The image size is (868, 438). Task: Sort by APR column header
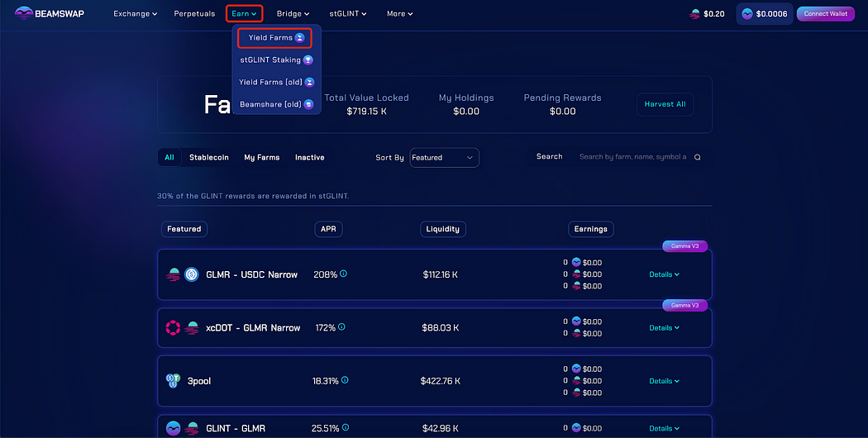click(x=328, y=229)
